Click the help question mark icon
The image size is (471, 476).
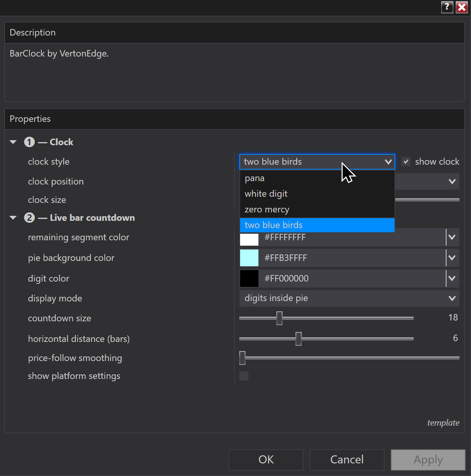[x=447, y=7]
